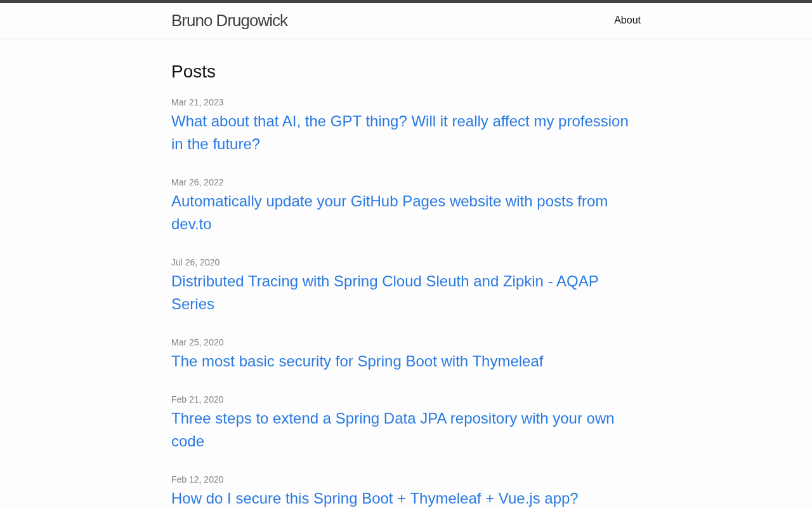Open the GPT thing AI profession post

400,121
